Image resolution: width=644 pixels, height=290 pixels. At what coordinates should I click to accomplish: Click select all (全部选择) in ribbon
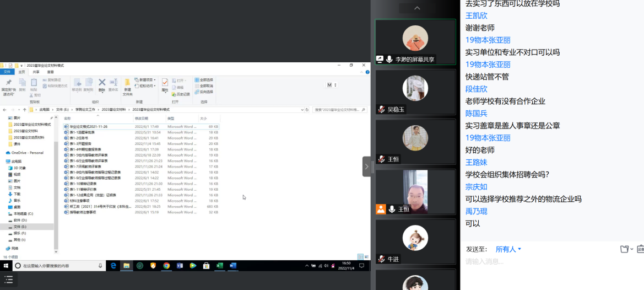[x=204, y=80]
